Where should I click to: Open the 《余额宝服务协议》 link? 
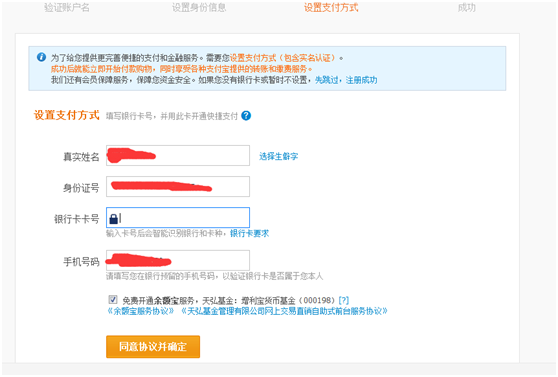(141, 311)
